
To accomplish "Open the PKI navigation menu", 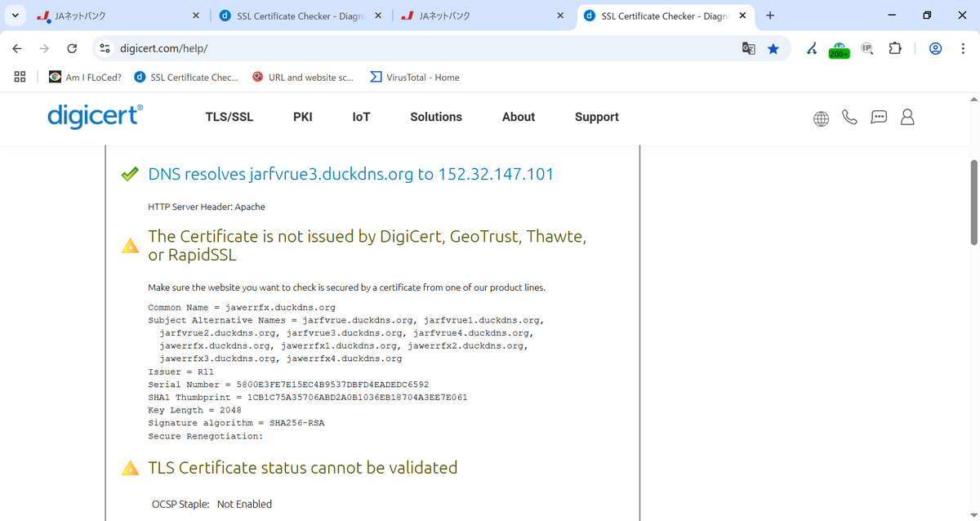I will coord(303,117).
